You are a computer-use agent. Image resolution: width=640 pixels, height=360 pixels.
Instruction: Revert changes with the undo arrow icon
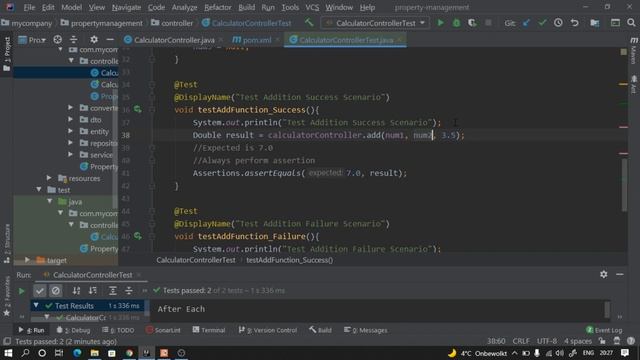tap(574, 23)
